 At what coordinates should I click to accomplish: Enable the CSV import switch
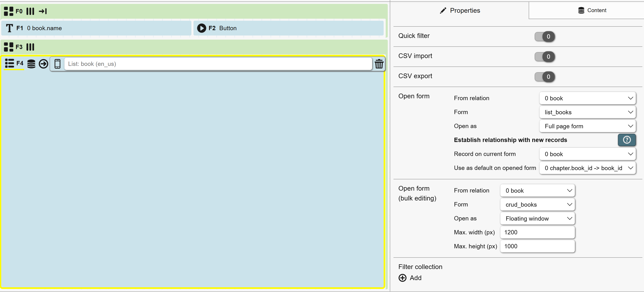(544, 56)
